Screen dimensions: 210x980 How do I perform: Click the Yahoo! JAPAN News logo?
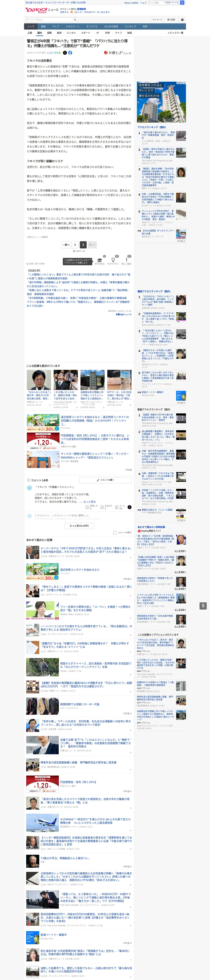(x=42, y=10)
